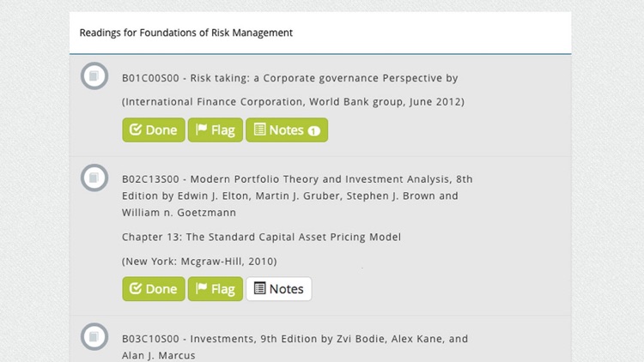Click the B03C10S00 reading document icon
644x362 pixels.
(94, 336)
